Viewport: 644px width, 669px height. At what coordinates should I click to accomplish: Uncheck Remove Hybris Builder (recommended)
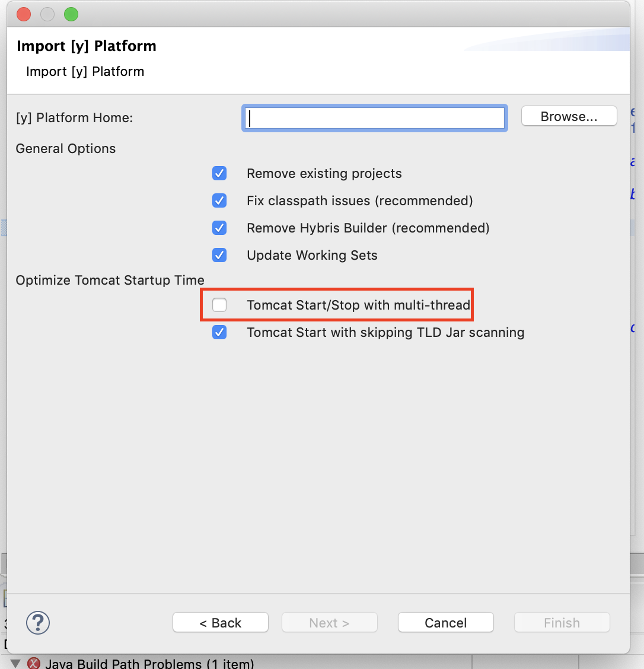tap(219, 228)
